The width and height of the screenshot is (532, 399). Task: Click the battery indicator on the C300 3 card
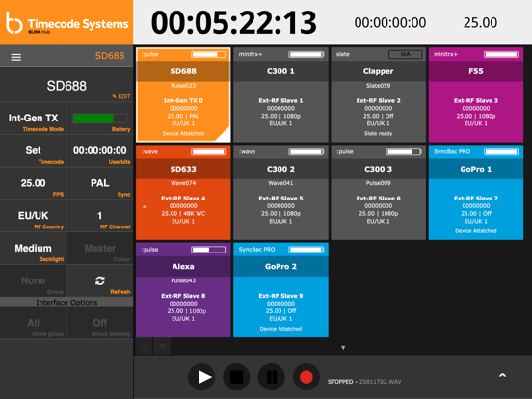point(404,152)
